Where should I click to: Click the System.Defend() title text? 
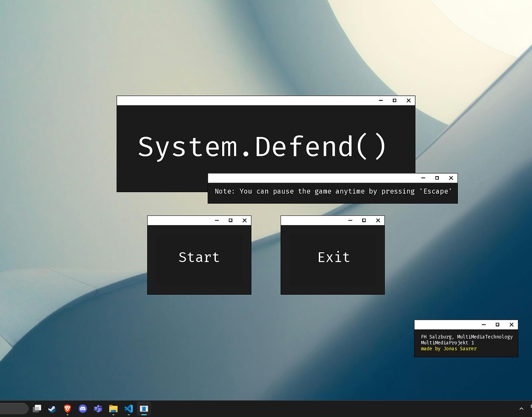pos(262,147)
